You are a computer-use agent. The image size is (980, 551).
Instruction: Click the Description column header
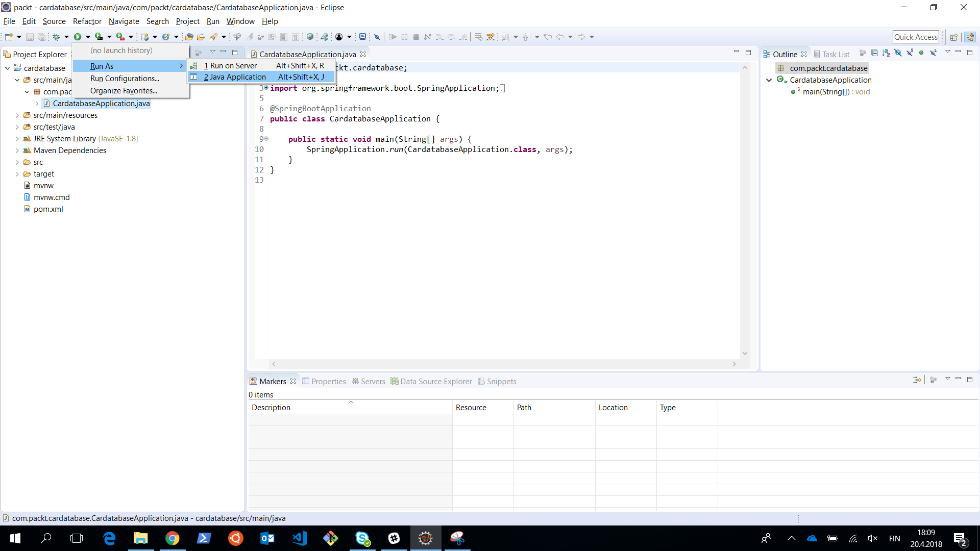tap(350, 408)
